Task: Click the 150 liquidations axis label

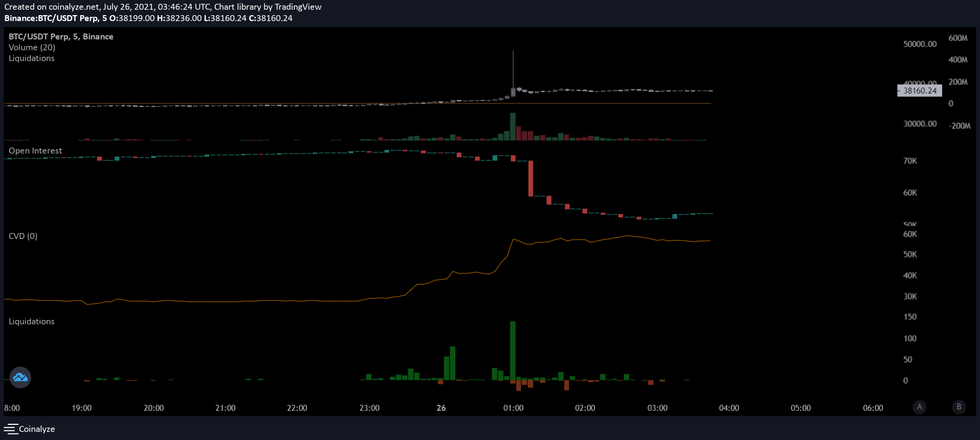Action: point(910,317)
